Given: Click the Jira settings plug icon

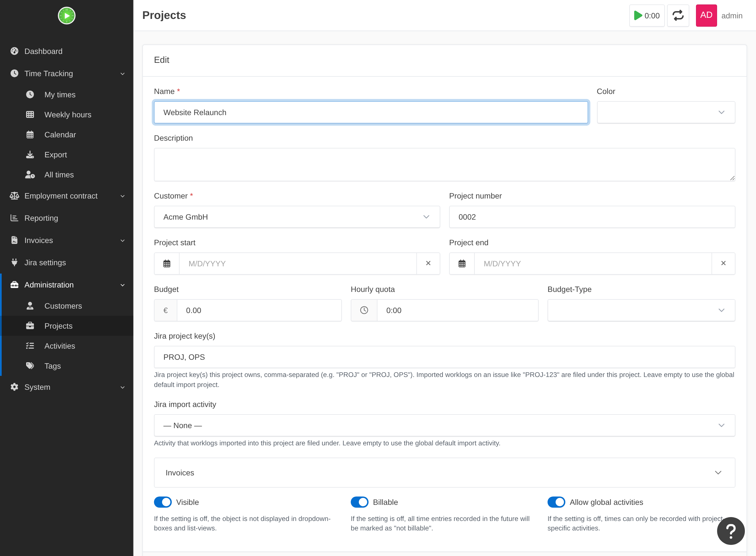Looking at the screenshot, I should [14, 262].
